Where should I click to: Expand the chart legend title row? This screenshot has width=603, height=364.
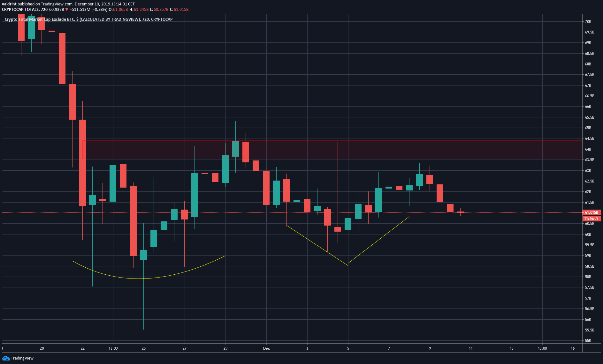pos(88,19)
